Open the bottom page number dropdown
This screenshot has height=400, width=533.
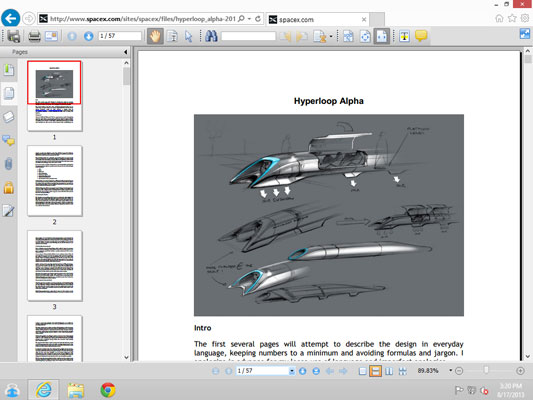pos(292,371)
